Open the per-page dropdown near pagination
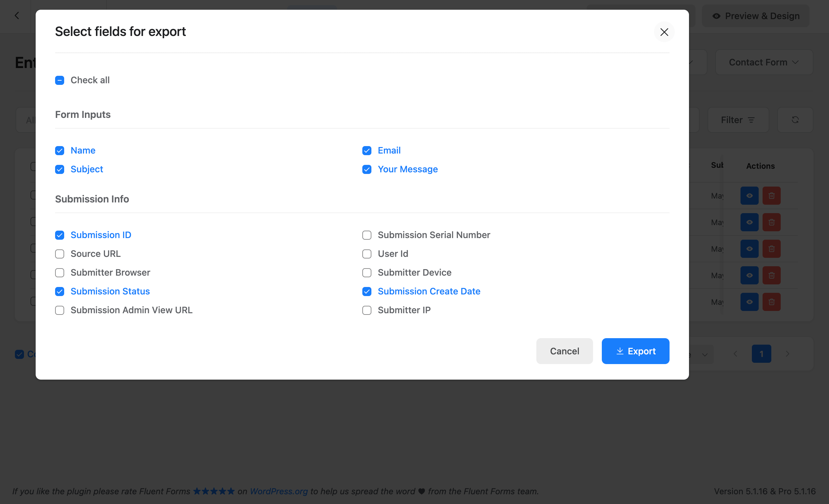Screen dimensions: 829x504 click(x=705, y=354)
